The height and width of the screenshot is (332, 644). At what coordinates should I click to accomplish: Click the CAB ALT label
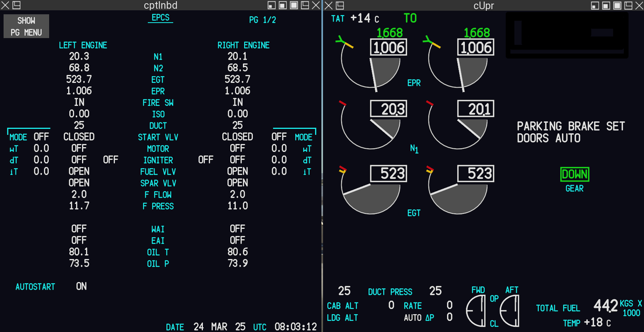342,306
